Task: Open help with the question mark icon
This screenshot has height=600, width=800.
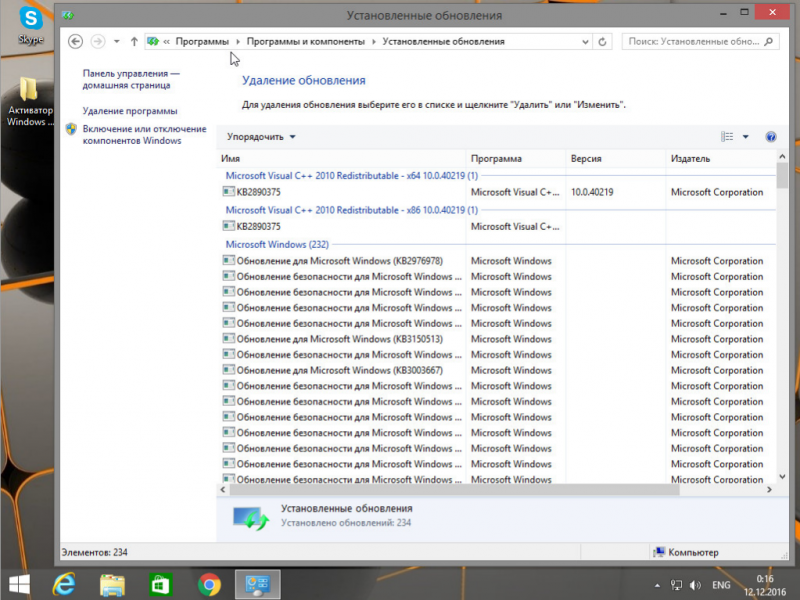Action: click(x=771, y=137)
